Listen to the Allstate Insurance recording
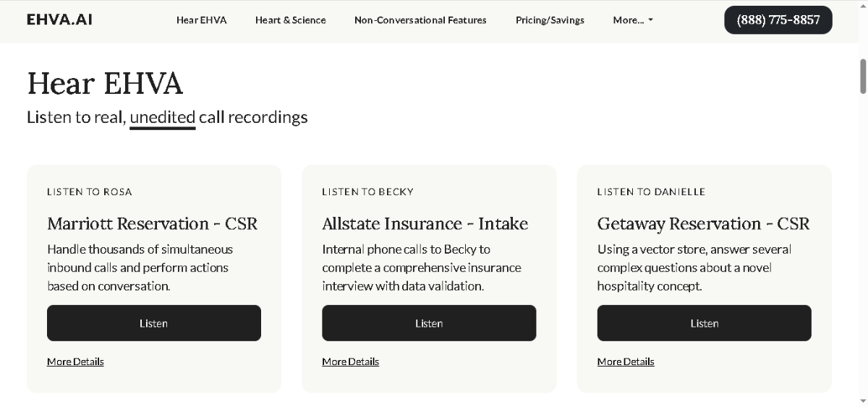Screen dimensions: 868x407 (429, 323)
